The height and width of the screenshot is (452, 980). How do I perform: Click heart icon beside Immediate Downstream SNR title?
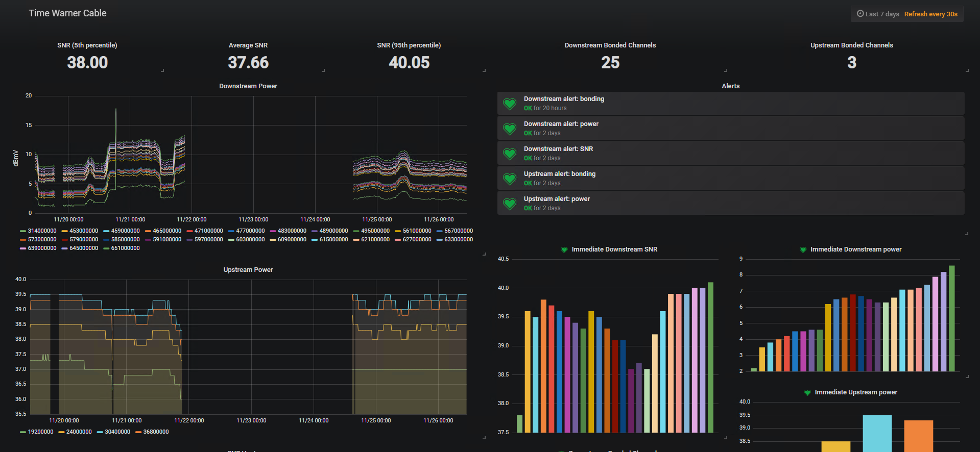pyautogui.click(x=564, y=249)
